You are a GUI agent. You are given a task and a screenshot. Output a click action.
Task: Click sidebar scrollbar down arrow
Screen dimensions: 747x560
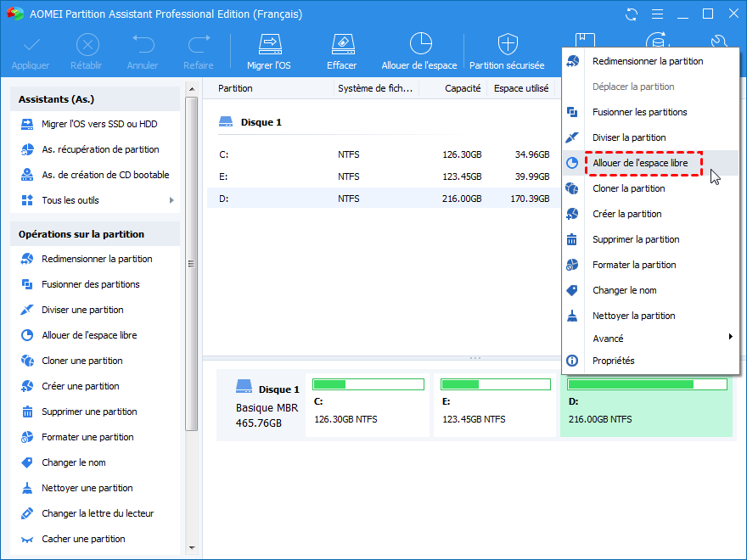192,548
